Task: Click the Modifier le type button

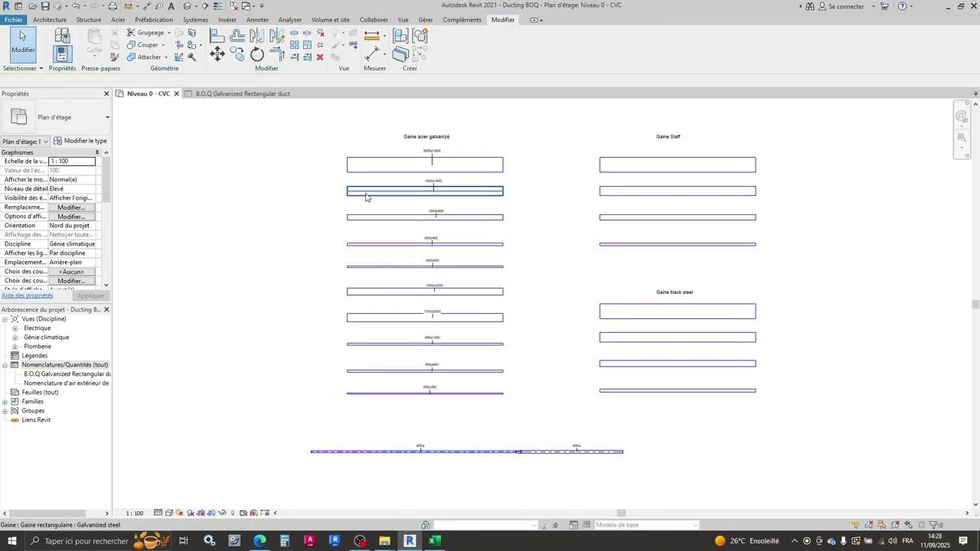Action: pos(80,141)
